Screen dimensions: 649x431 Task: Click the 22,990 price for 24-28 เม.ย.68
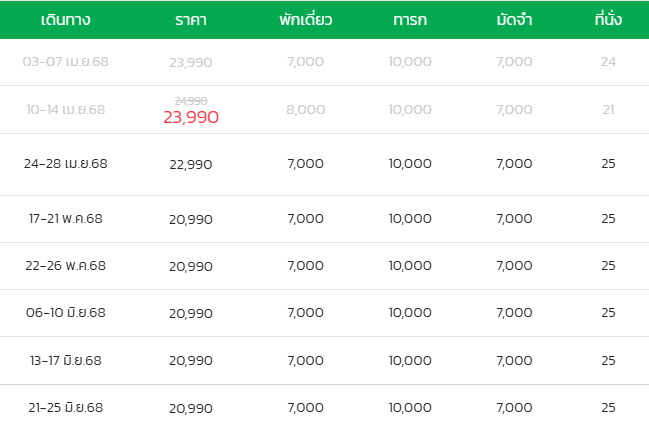191,165
